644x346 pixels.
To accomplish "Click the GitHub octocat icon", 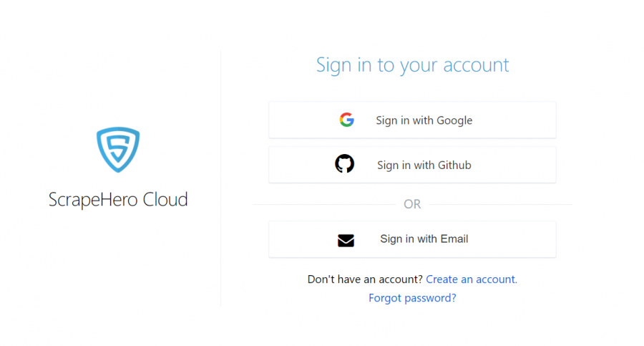I will (x=345, y=164).
